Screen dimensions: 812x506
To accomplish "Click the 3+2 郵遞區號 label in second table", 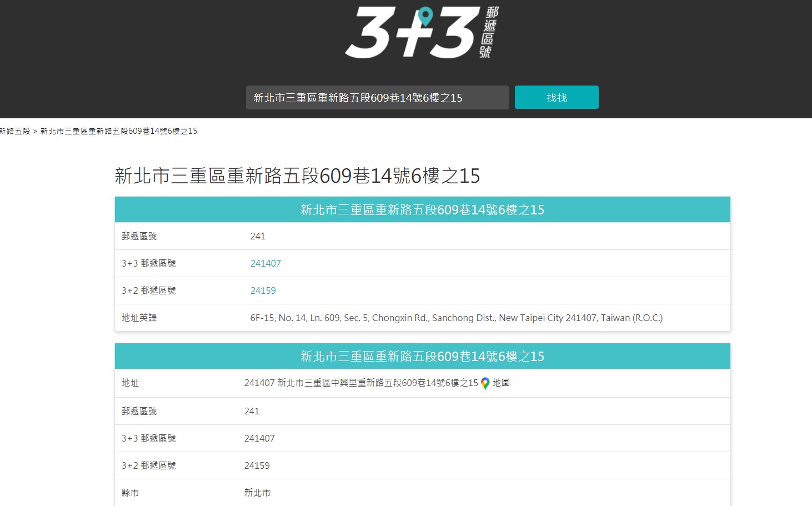I will point(149,465).
